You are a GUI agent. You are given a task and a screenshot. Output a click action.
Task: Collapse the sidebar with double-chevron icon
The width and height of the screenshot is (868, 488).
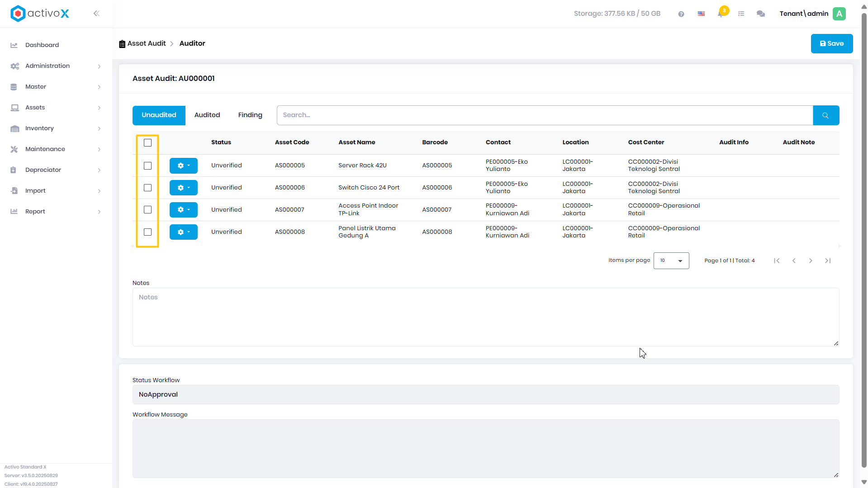(96, 14)
